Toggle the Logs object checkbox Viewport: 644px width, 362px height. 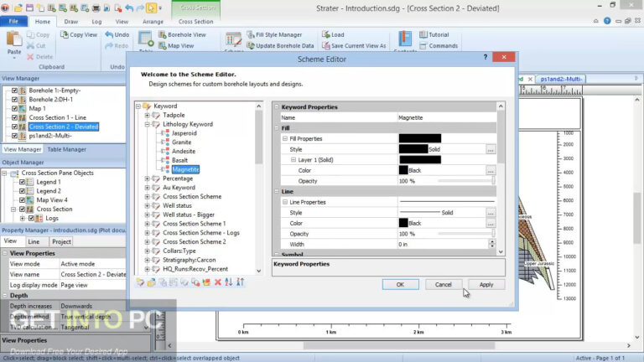coord(31,219)
